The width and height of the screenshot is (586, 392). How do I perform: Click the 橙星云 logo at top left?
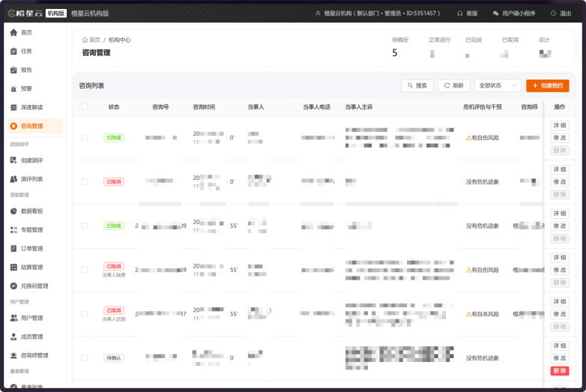tap(25, 13)
